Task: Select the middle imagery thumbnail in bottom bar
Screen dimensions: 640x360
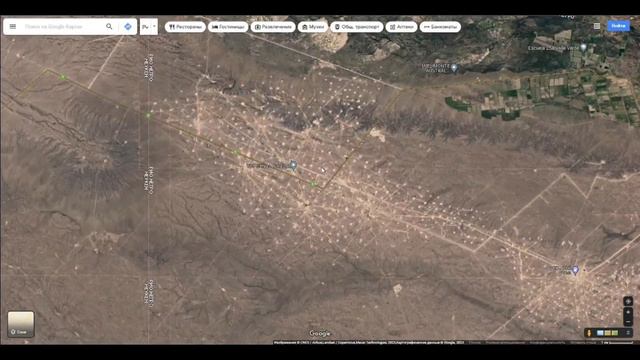Action: pos(607,333)
